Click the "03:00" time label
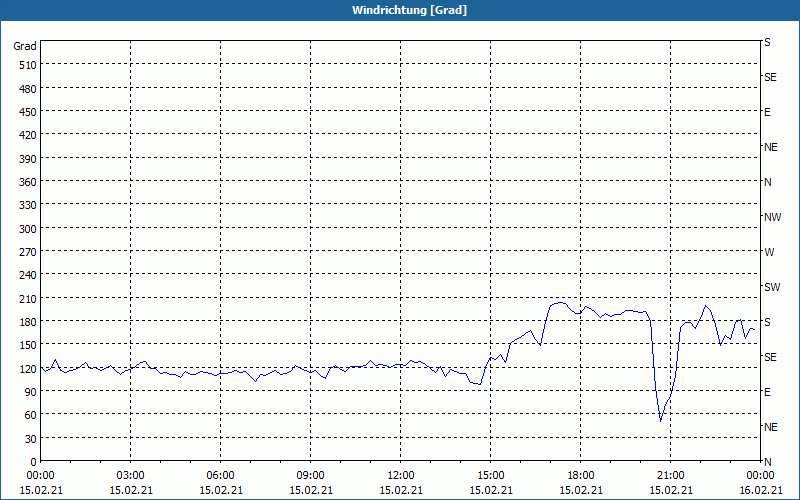Screen dimensions: 800x500 (131, 476)
